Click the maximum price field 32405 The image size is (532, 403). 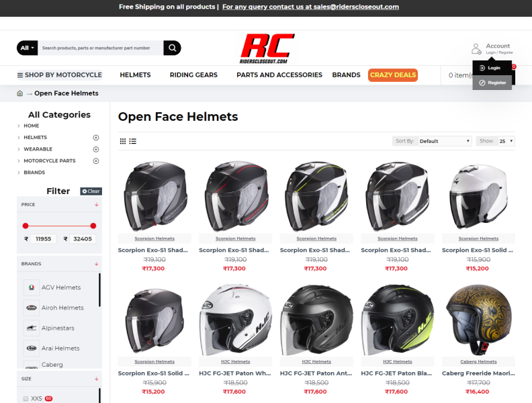[x=83, y=239]
